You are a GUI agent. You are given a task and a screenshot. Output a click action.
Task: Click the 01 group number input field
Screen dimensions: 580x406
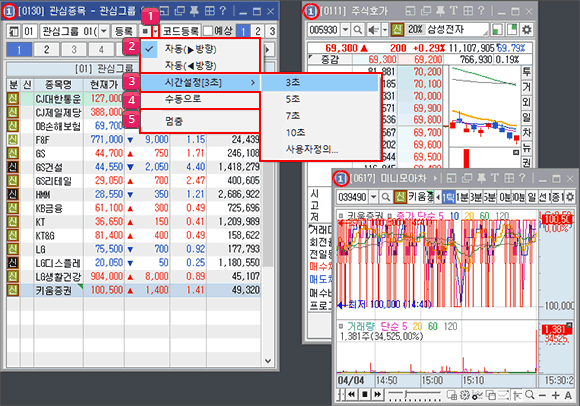[29, 31]
